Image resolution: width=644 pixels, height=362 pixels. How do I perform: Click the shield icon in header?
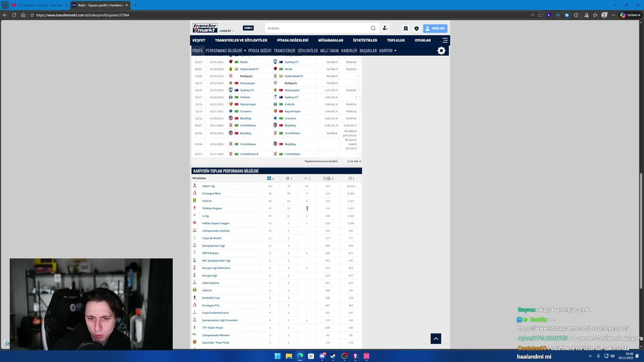[416, 29]
